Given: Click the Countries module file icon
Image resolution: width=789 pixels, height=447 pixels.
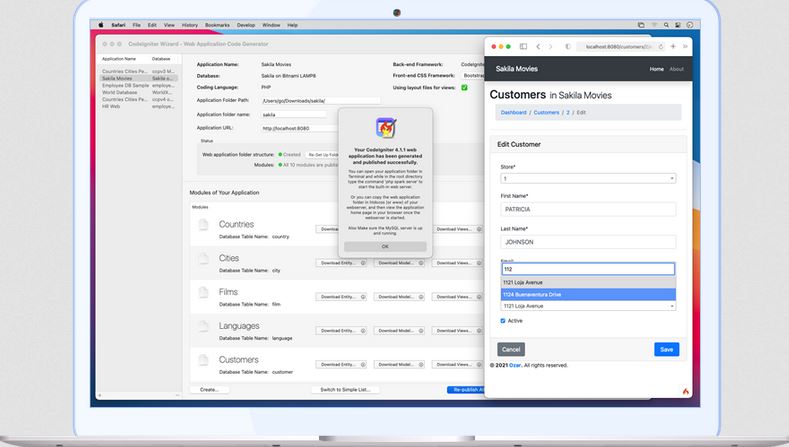Looking at the screenshot, I should point(203,225).
